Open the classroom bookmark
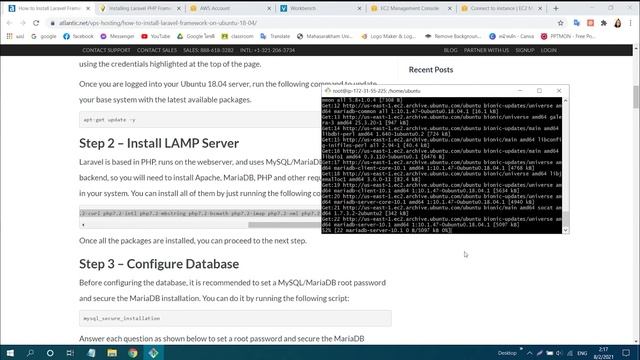 (x=238, y=36)
